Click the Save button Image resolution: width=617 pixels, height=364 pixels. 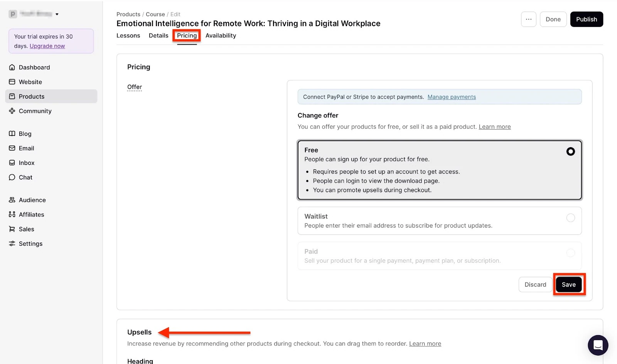pos(568,285)
